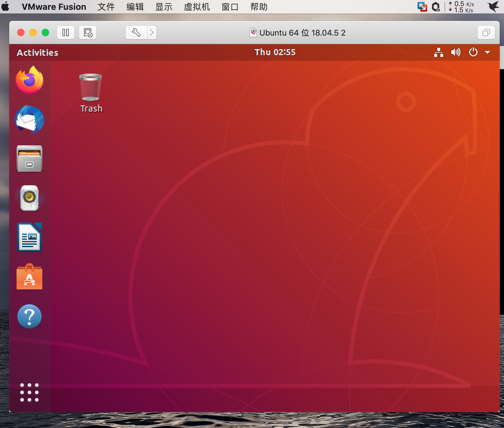Click the Activities button
Viewport: 504px width, 428px height.
[37, 53]
